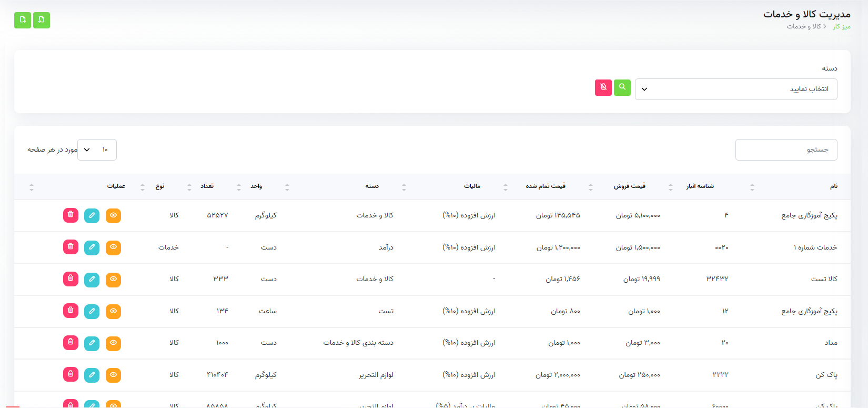
Task: Sort table by قیمت فروش column header
Action: (x=629, y=186)
